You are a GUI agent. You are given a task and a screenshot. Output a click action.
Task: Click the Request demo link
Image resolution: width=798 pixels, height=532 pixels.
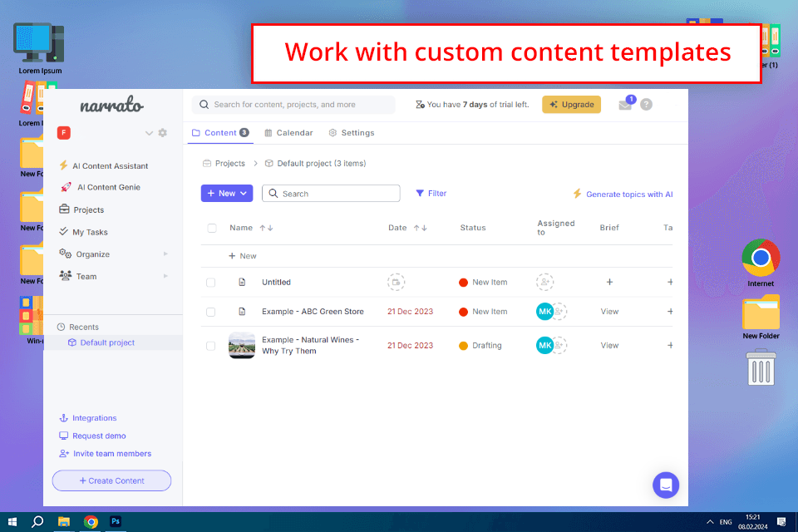click(92, 436)
